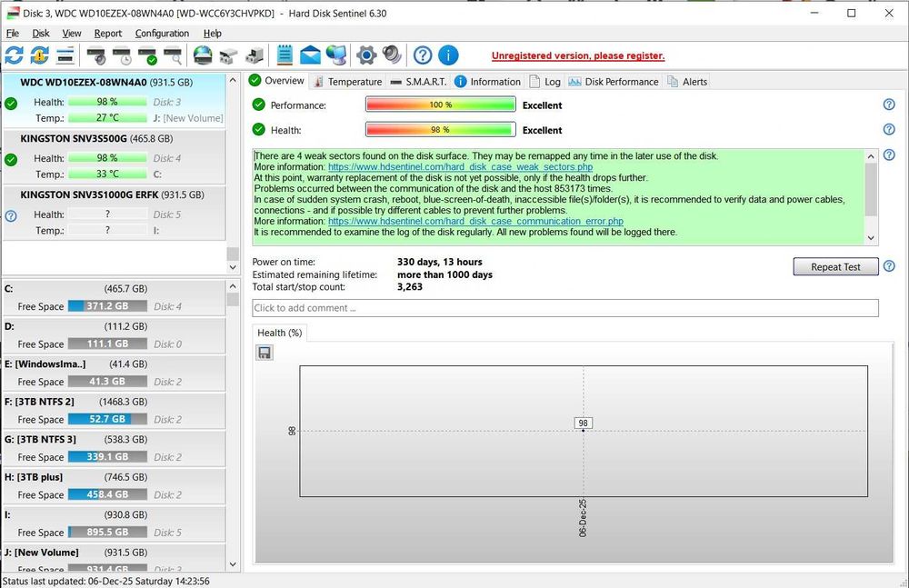
Task: Open the Help menu
Action: pyautogui.click(x=212, y=33)
